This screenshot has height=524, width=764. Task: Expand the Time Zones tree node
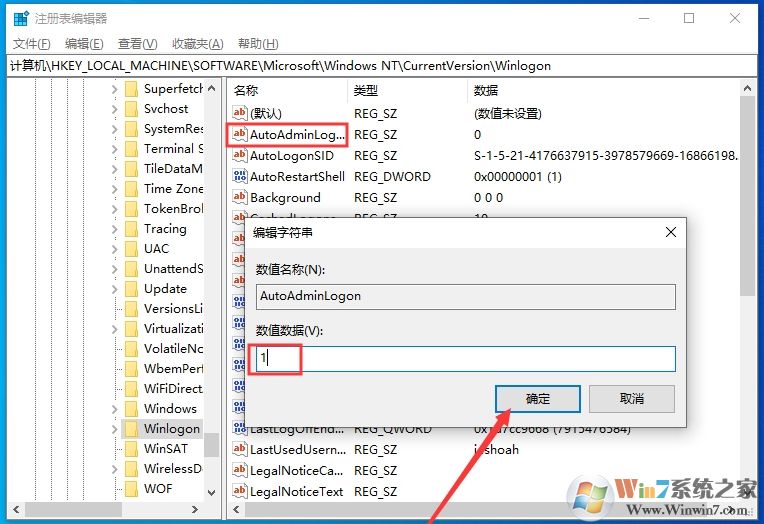pyautogui.click(x=115, y=189)
